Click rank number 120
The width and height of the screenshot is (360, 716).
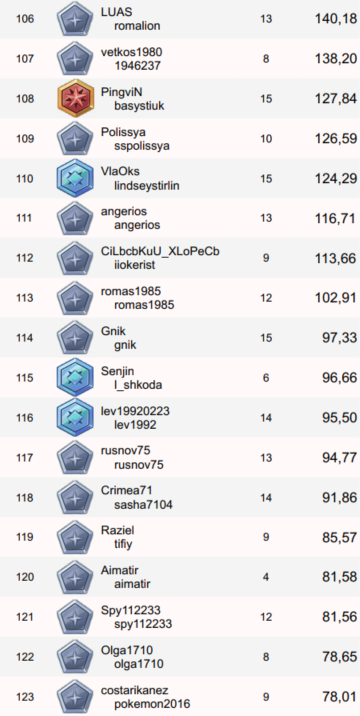coord(25,577)
